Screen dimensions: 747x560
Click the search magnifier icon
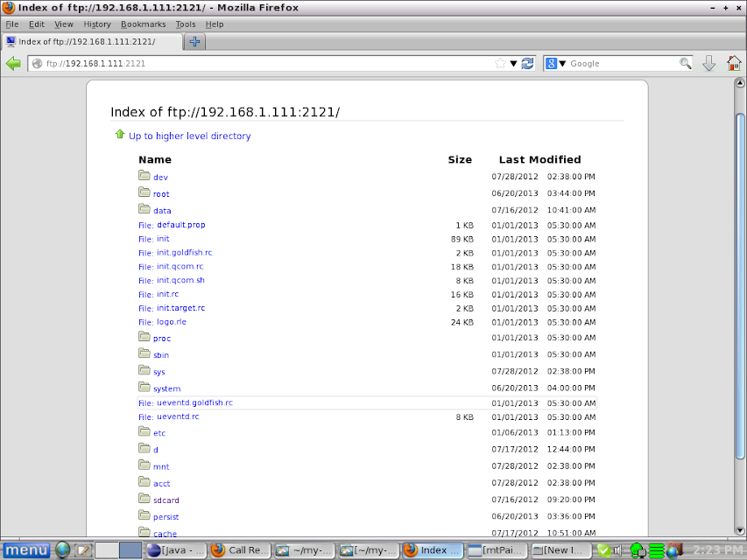click(686, 63)
